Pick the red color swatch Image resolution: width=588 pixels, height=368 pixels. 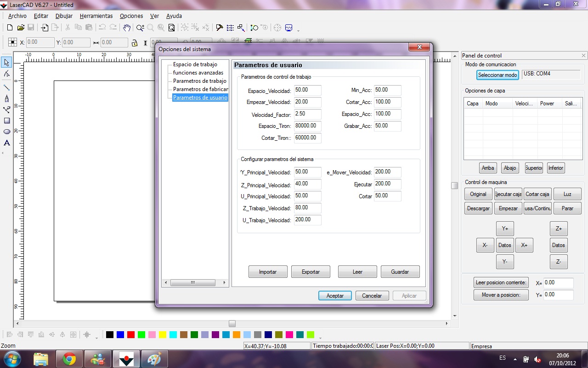point(130,334)
